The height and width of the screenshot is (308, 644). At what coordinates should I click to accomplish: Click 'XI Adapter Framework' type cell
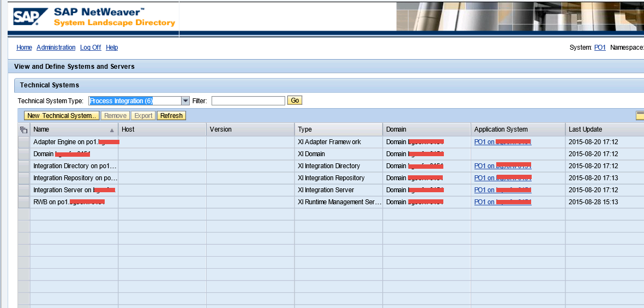tap(339, 142)
